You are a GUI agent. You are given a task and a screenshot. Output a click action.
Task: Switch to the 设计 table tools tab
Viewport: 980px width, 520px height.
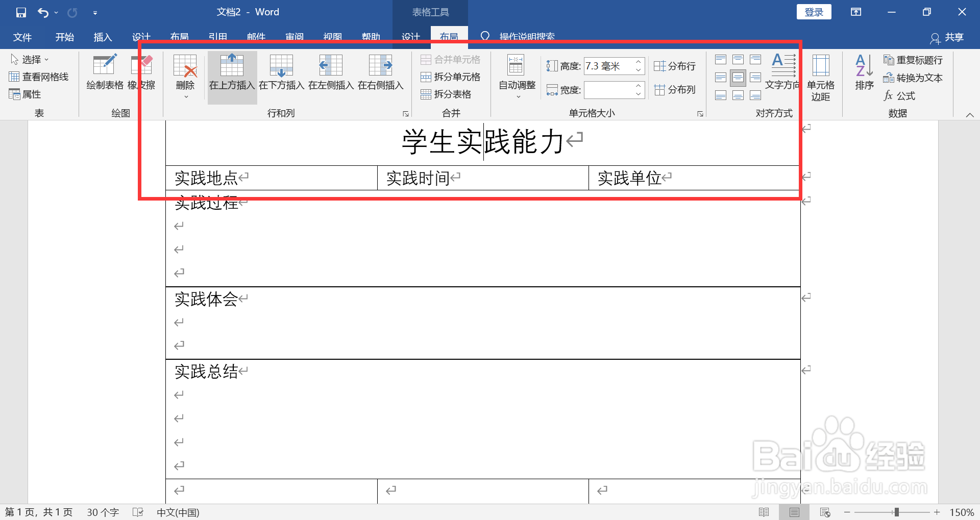(411, 36)
